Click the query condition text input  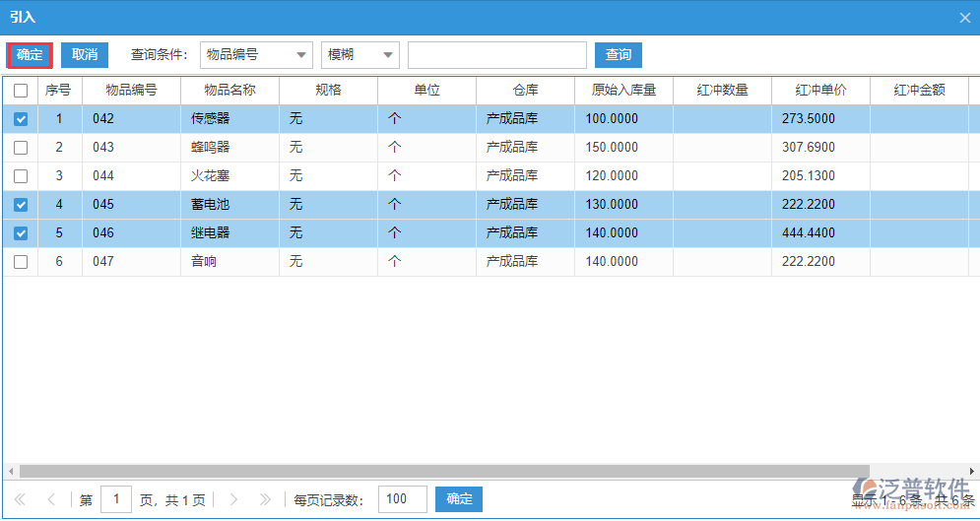(x=497, y=55)
